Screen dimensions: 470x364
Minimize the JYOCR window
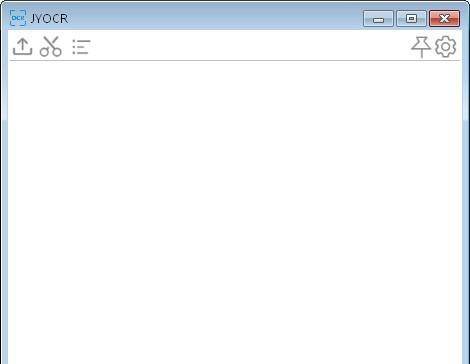click(378, 18)
